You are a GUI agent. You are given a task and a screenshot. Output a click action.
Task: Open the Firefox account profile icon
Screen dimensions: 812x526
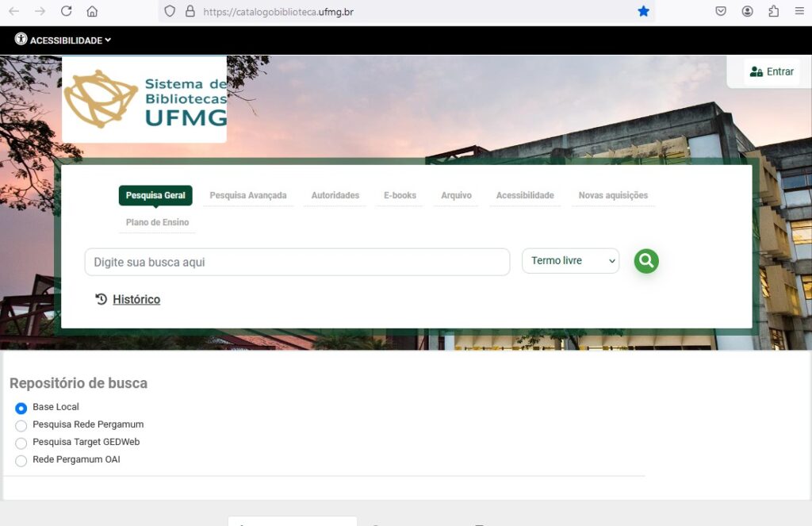[x=747, y=11]
